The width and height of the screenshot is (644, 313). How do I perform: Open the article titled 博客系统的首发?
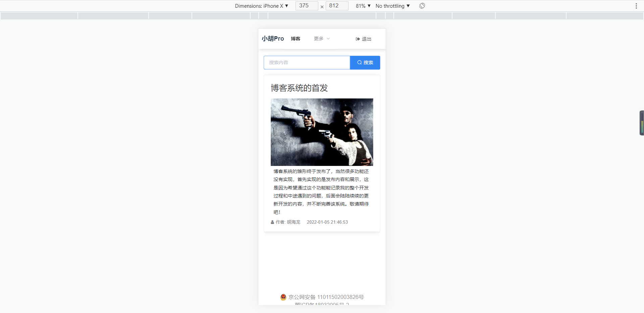click(299, 88)
